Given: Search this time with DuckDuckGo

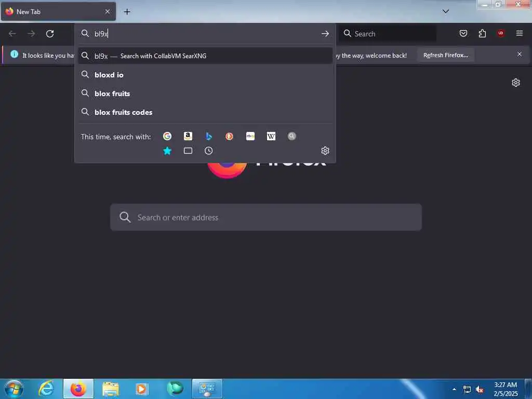Looking at the screenshot, I should pyautogui.click(x=229, y=136).
